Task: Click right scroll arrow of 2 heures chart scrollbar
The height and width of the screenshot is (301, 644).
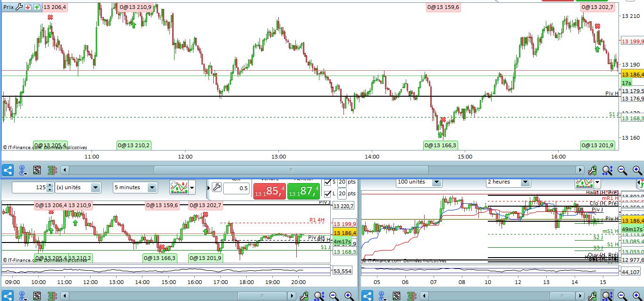Action: click(x=581, y=296)
